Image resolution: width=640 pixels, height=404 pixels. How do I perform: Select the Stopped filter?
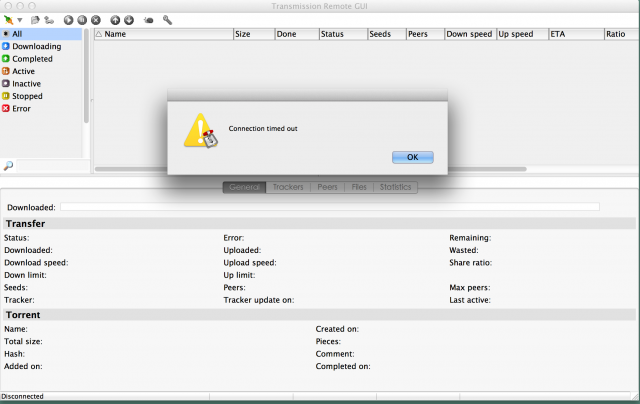click(41, 96)
